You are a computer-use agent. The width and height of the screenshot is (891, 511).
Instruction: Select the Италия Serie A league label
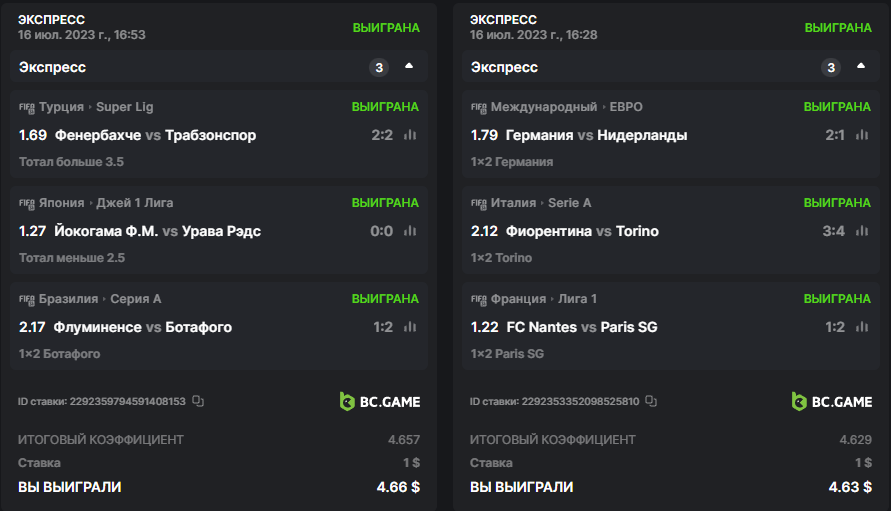[541, 203]
